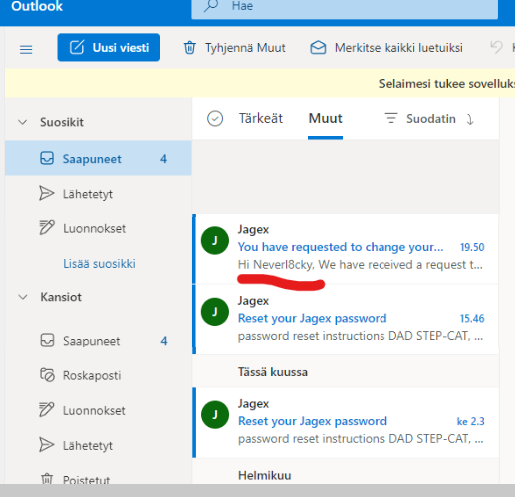The image size is (515, 497).
Task: Click into the Hae search field
Action: [345, 7]
